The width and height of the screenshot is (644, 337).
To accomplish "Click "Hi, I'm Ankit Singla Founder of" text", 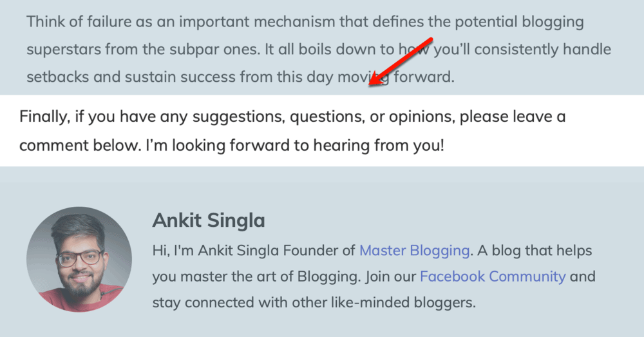I will coord(254,250).
